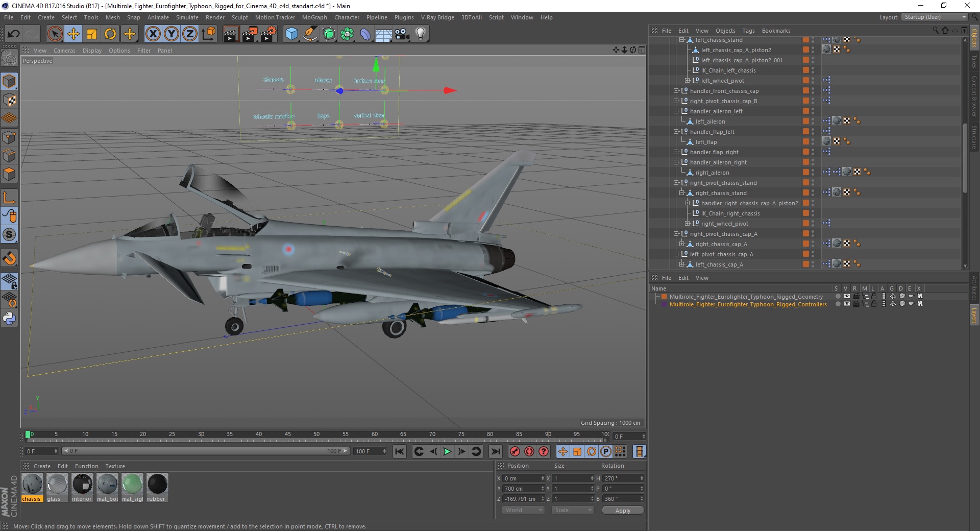Screen dimensions: 980x531
Task: Toggle lock on Rigged_Geometry layer
Action: (x=874, y=296)
